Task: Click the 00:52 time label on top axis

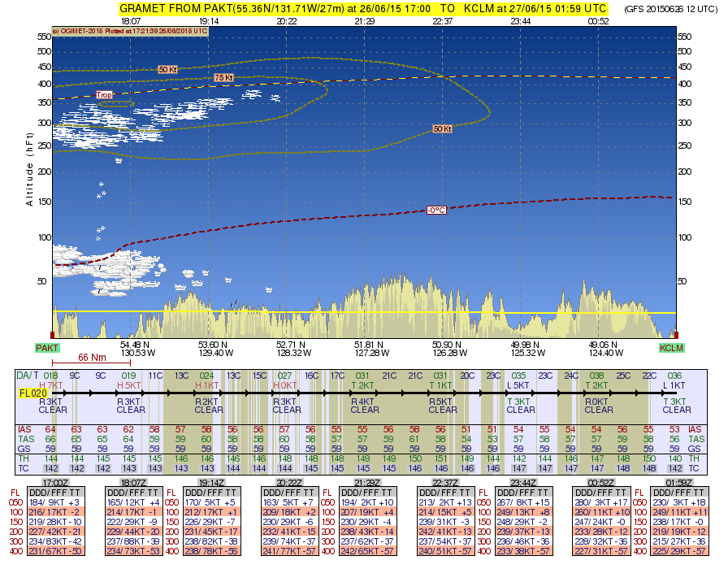Action: point(598,20)
